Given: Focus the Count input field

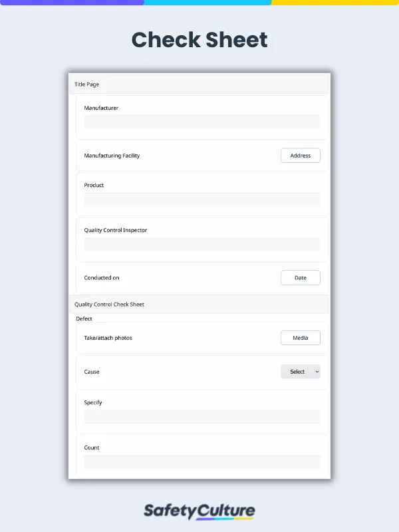Looking at the screenshot, I should click(x=202, y=462).
